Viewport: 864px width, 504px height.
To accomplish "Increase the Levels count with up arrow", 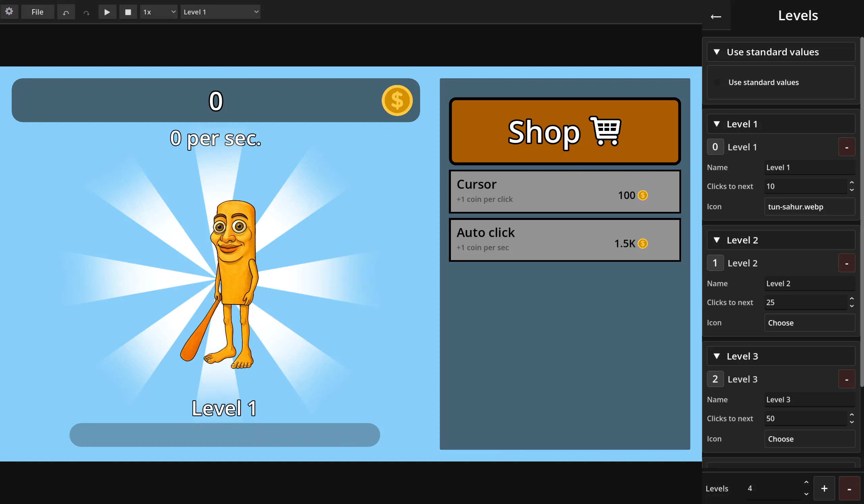I will 806,483.
